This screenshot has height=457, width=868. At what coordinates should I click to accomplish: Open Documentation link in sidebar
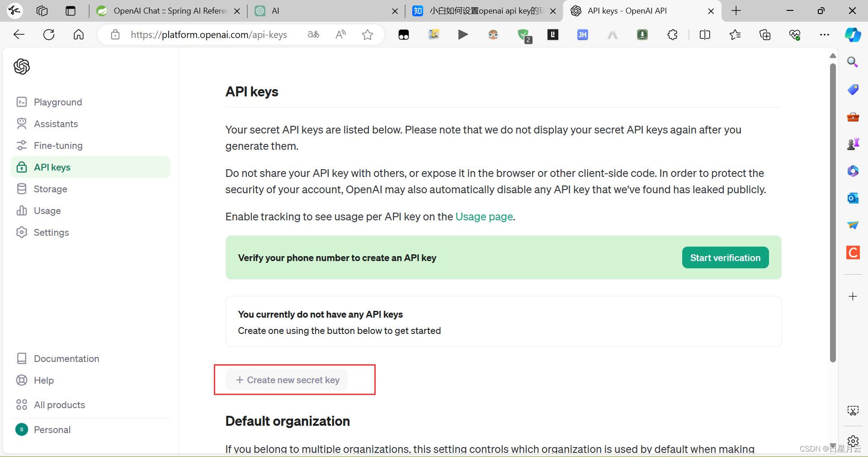pyautogui.click(x=90, y=359)
